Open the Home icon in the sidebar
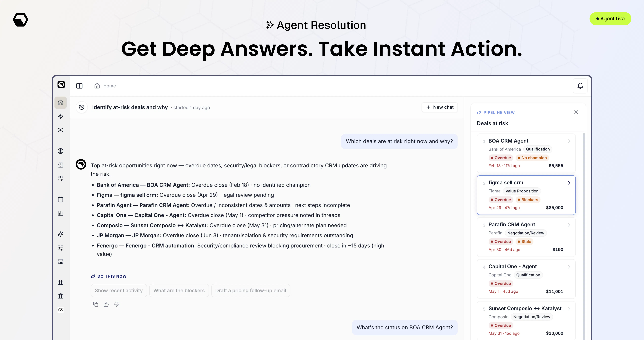Screen dimensions: 644x340 (x=60, y=103)
